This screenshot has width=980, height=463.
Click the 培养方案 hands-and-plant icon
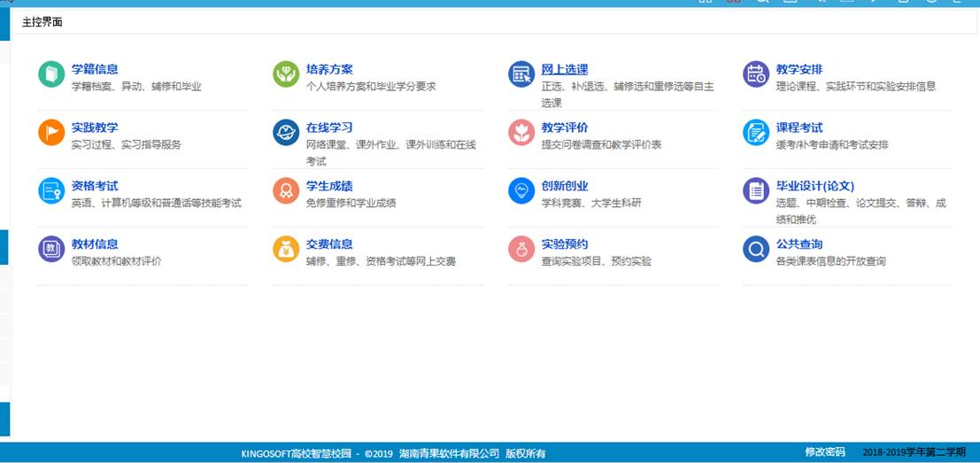pyautogui.click(x=286, y=74)
